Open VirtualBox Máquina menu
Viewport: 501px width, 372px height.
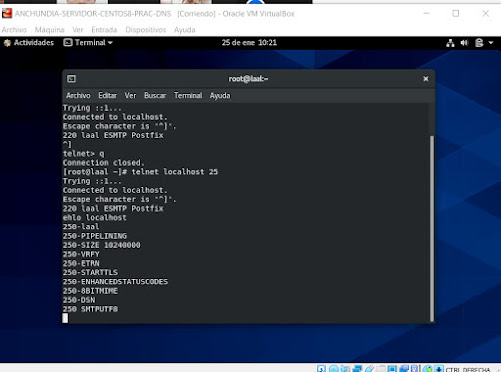(x=49, y=30)
